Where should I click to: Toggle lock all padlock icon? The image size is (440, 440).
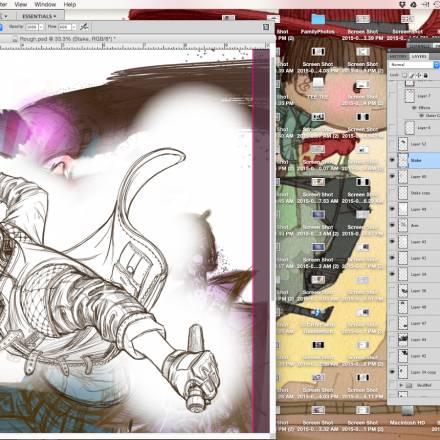(x=426, y=75)
